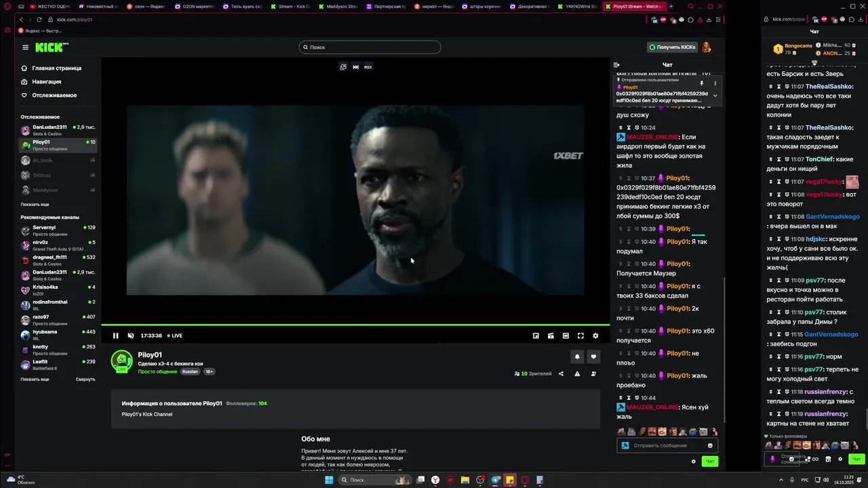Open Windows Start menu
Screen dimensions: 868x488
[x=329, y=480]
